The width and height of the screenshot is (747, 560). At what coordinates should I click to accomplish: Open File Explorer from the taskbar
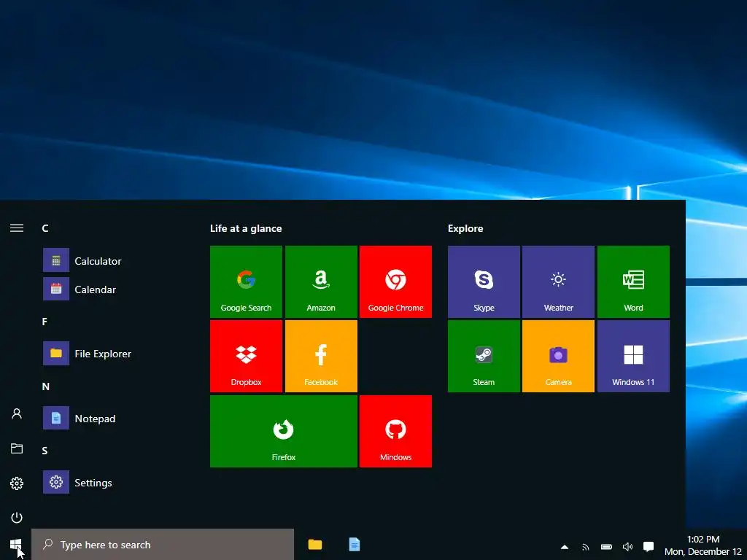click(x=315, y=544)
